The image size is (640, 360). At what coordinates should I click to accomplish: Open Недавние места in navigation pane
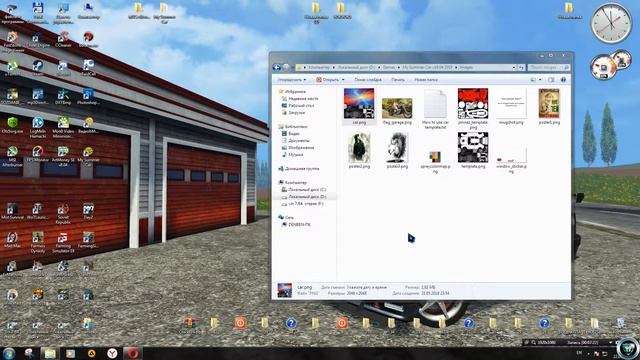coord(300,99)
